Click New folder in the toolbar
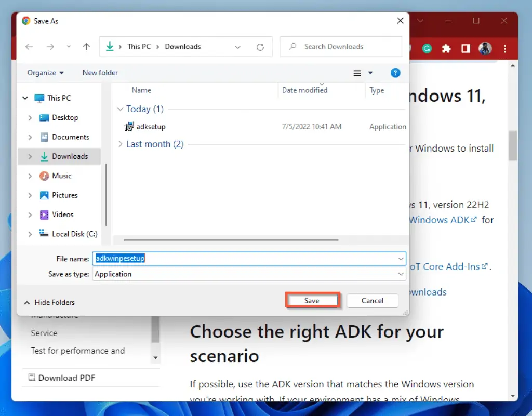Viewport: 532px width, 416px height. point(100,73)
